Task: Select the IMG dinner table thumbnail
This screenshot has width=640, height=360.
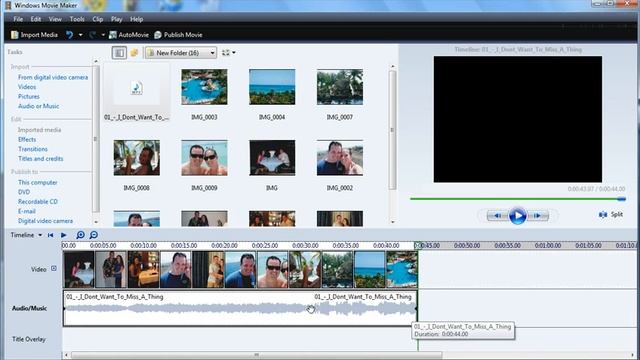Action: [272, 158]
